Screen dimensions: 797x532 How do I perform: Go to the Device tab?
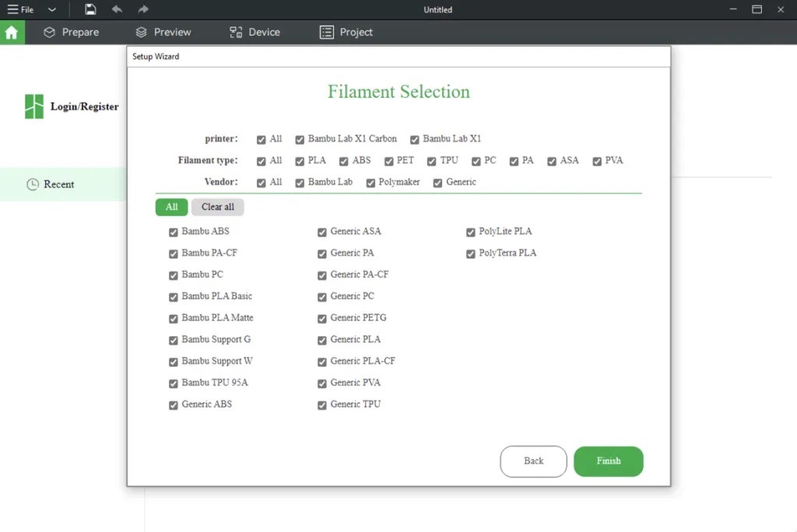click(255, 32)
